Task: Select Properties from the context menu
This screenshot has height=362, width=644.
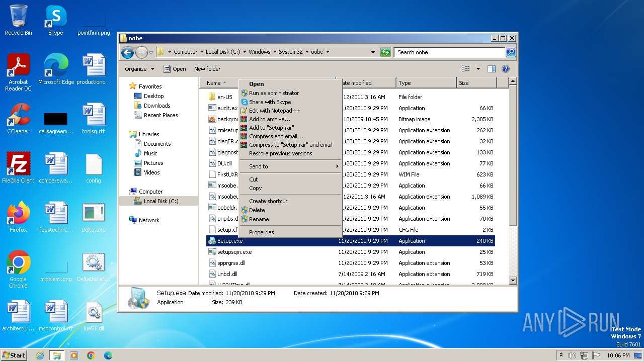Action: 261,232
